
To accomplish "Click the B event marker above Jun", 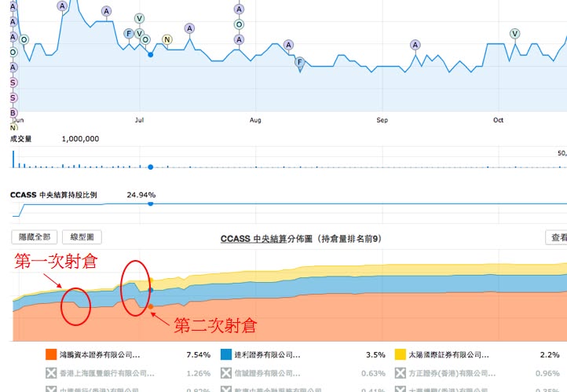I will pyautogui.click(x=13, y=113).
